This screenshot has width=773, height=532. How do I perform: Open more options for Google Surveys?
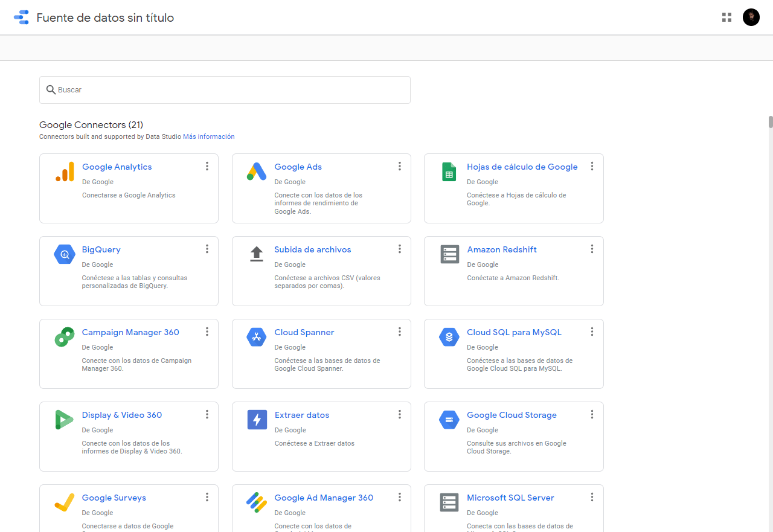tap(207, 497)
